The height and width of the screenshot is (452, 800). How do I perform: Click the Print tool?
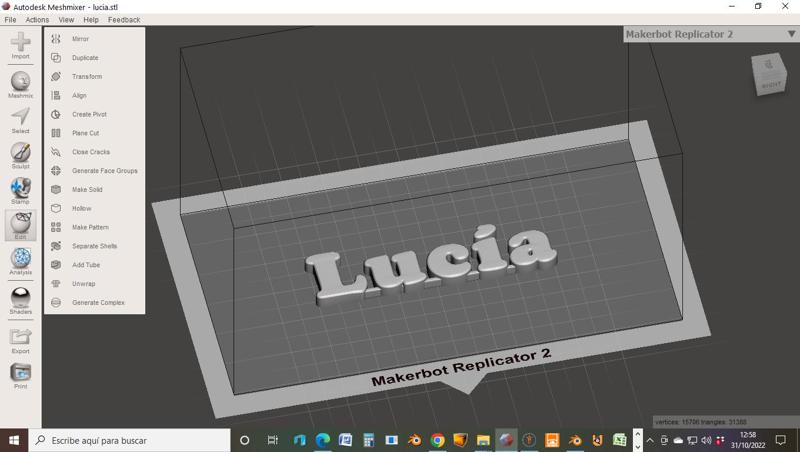click(x=20, y=376)
